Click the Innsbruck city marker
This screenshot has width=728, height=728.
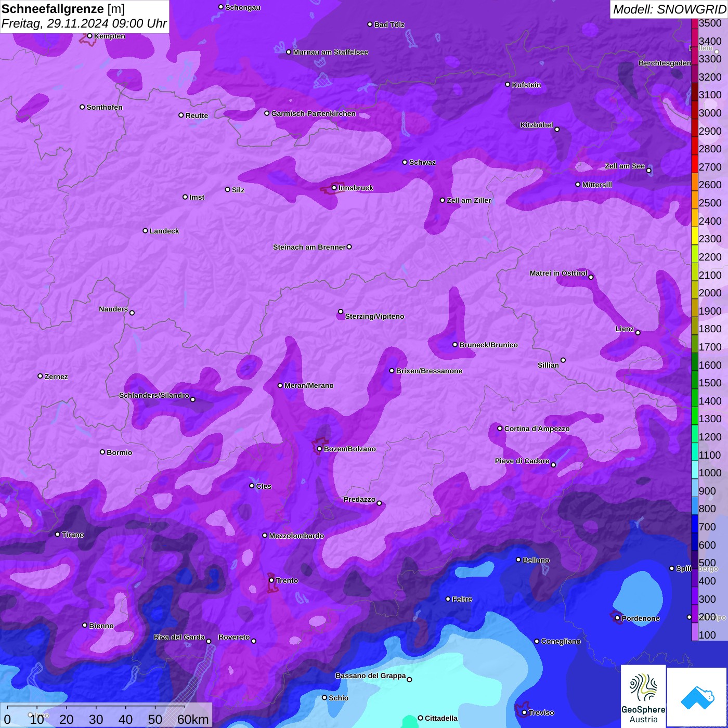[x=334, y=188]
